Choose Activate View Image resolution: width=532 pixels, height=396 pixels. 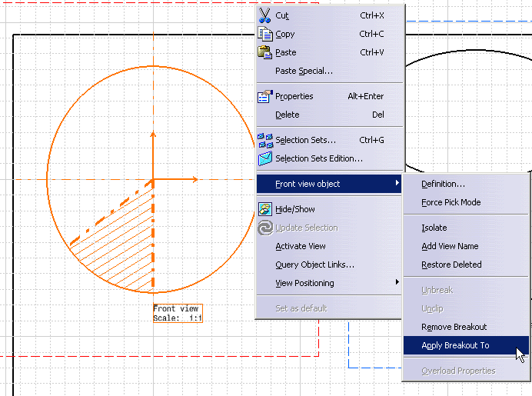[x=329, y=246]
